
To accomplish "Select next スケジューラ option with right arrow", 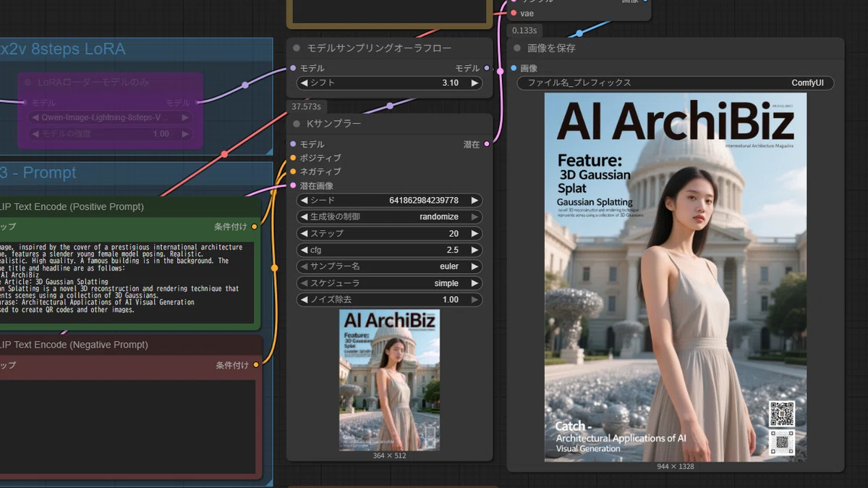I will pyautogui.click(x=475, y=283).
